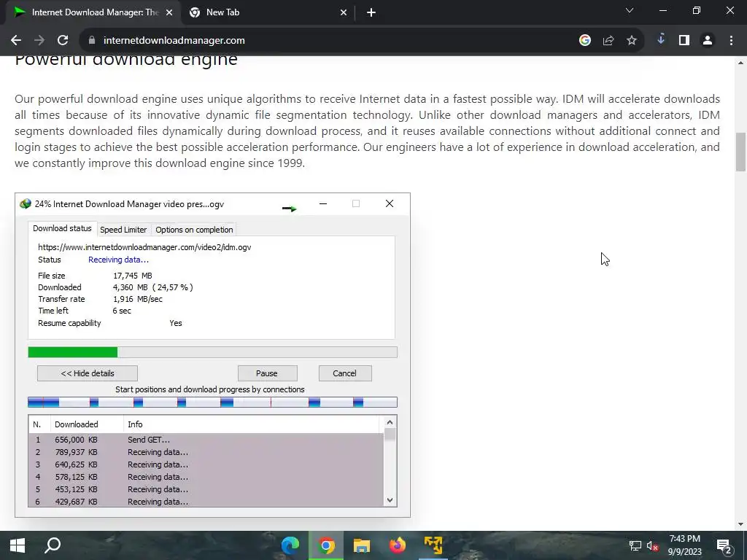Click the page scroll down arrow
The height and width of the screenshot is (560, 747).
741,525
